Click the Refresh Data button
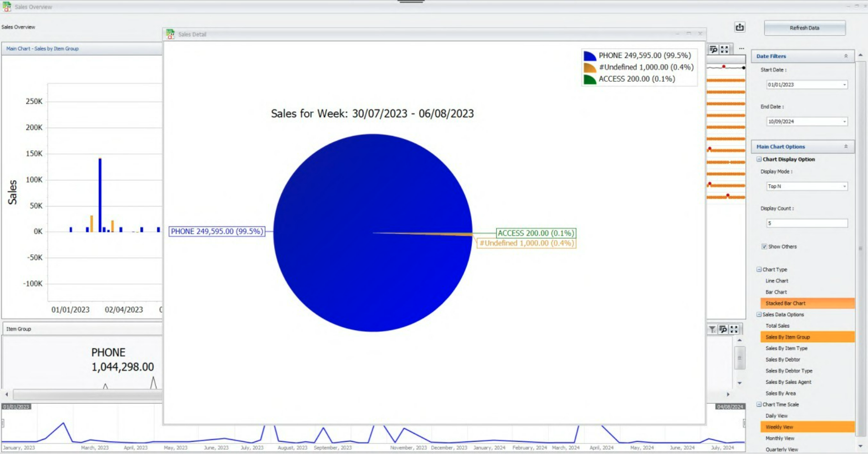The height and width of the screenshot is (454, 868). (x=804, y=28)
